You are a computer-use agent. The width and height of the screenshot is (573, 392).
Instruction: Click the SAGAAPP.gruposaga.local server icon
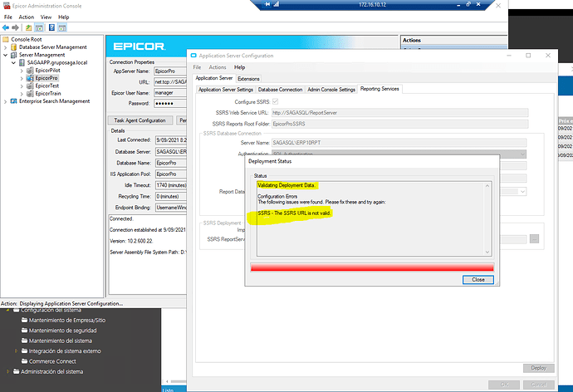[22, 62]
